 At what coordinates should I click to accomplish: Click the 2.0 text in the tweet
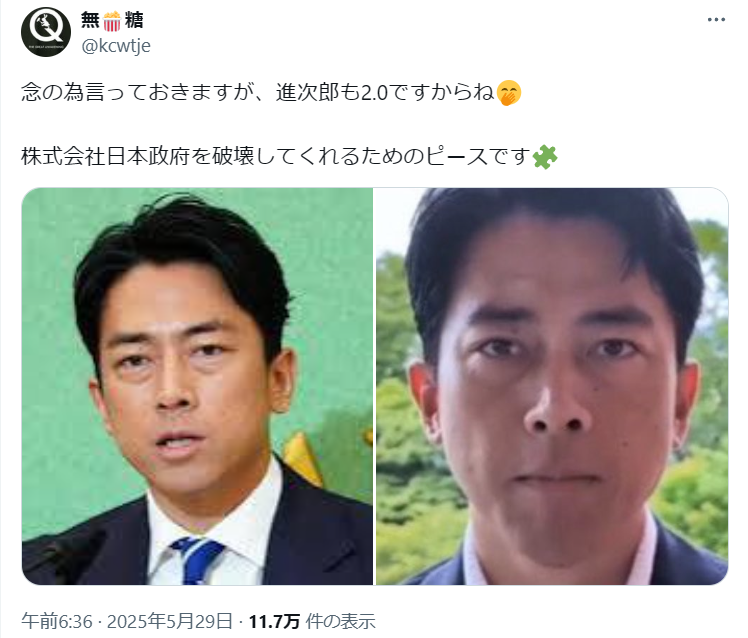375,93
